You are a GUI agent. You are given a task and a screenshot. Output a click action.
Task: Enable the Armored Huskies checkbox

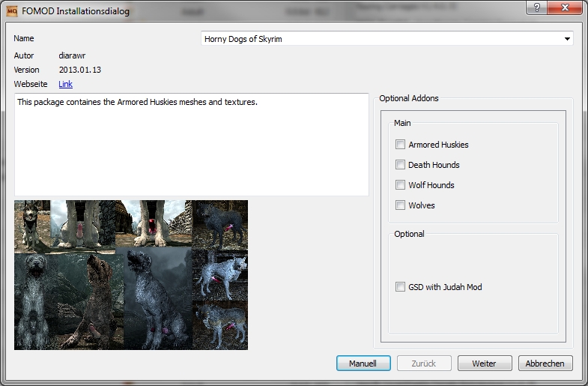click(400, 145)
